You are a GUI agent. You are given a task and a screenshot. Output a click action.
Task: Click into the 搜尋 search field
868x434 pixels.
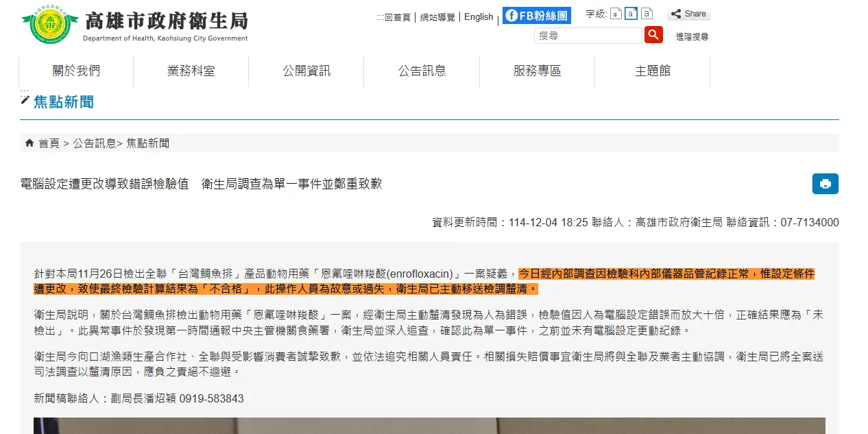coord(588,36)
